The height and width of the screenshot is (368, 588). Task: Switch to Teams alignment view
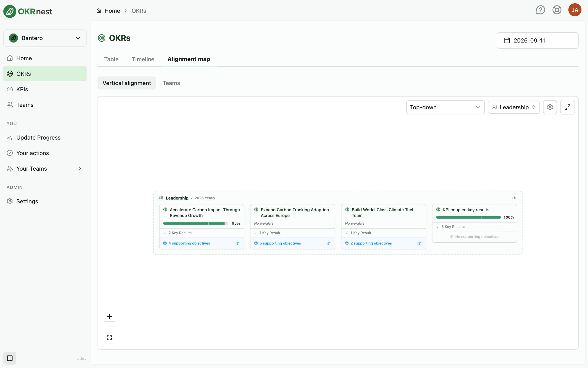(171, 83)
